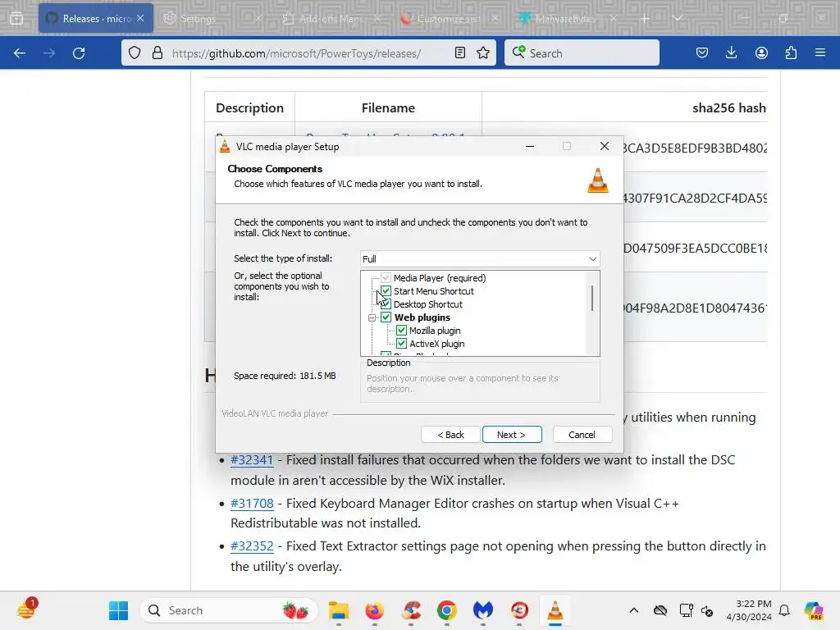This screenshot has width=840, height=630.
Task: Click the Media Player (required) checkbox
Action: (386, 278)
